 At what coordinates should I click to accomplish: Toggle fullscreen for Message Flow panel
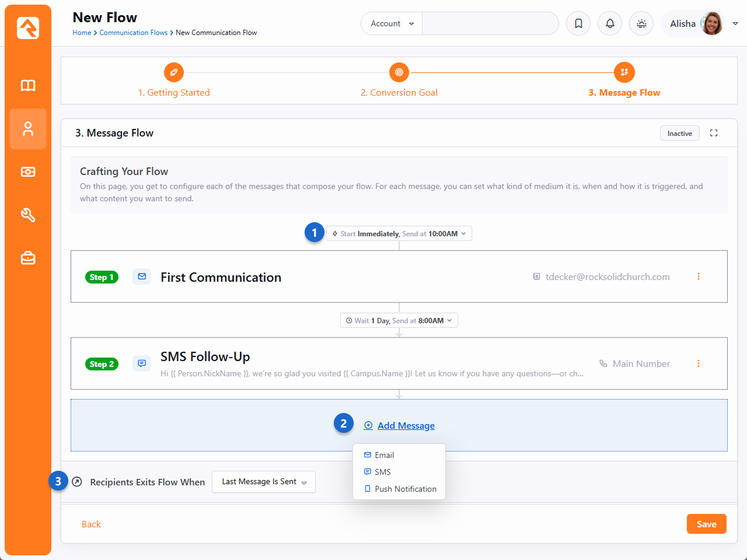[713, 133]
